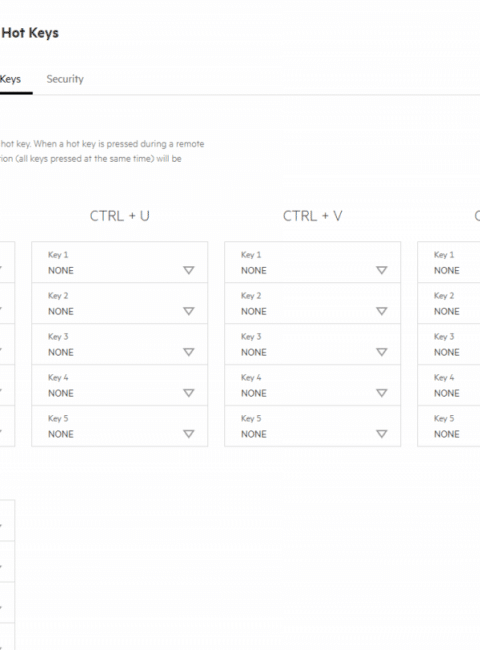
Task: Click the arrow icon for CTRL + V Key 3
Action: click(x=382, y=352)
